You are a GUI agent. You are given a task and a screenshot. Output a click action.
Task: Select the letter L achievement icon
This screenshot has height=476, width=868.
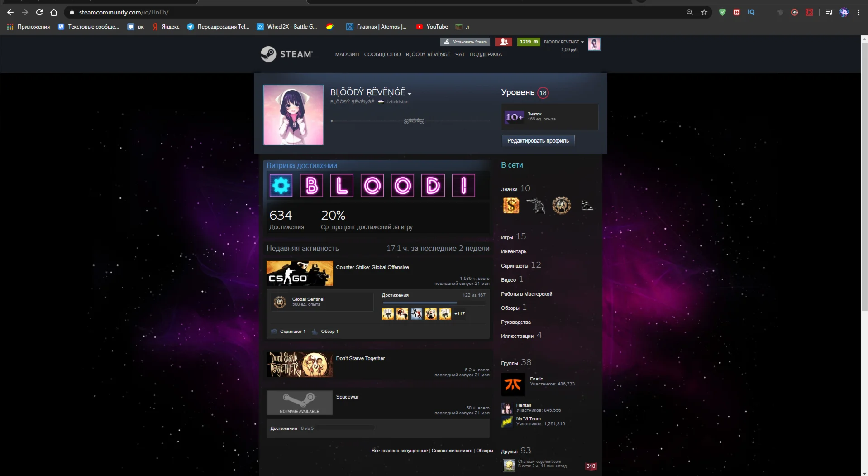pos(342,186)
